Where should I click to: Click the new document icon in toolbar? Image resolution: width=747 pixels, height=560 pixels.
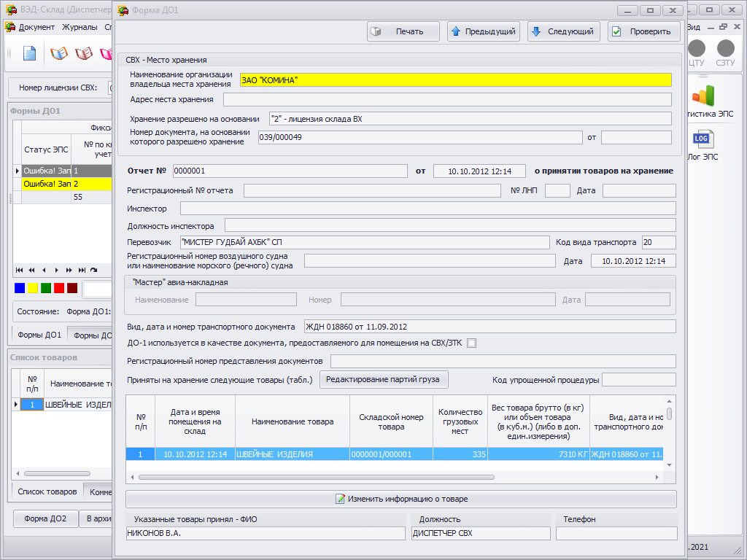(x=29, y=53)
